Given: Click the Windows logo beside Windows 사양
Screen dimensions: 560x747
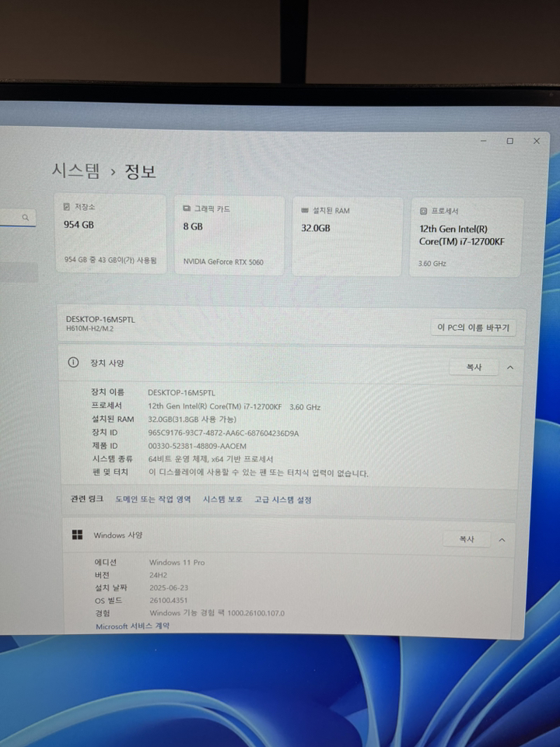Looking at the screenshot, I should (77, 535).
